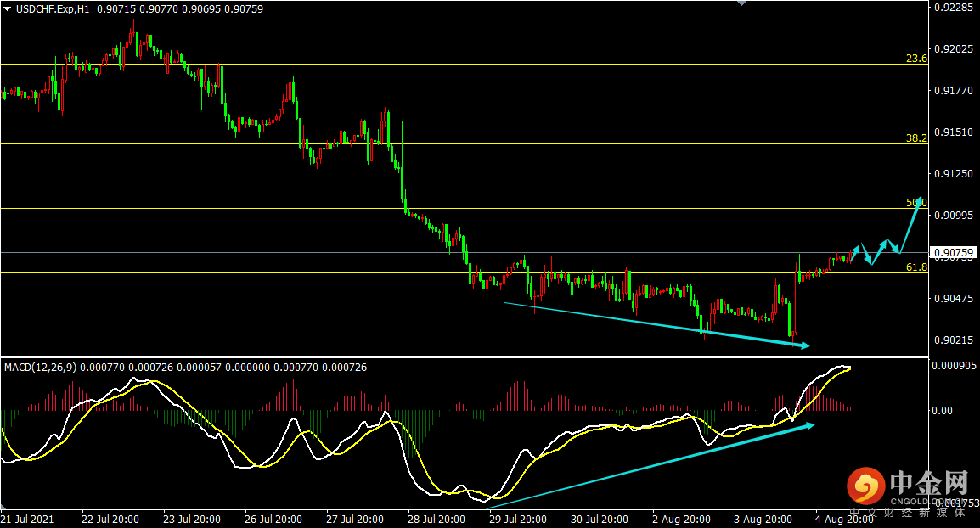Select the 38.2 Fibonacci level label
Screen dimensions: 980x528
pyautogui.click(x=916, y=138)
